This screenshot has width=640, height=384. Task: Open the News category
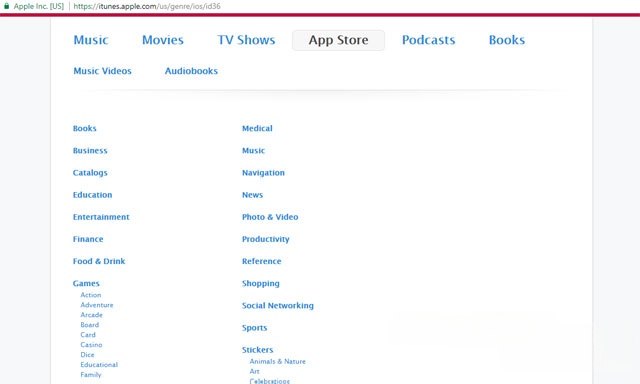[252, 195]
